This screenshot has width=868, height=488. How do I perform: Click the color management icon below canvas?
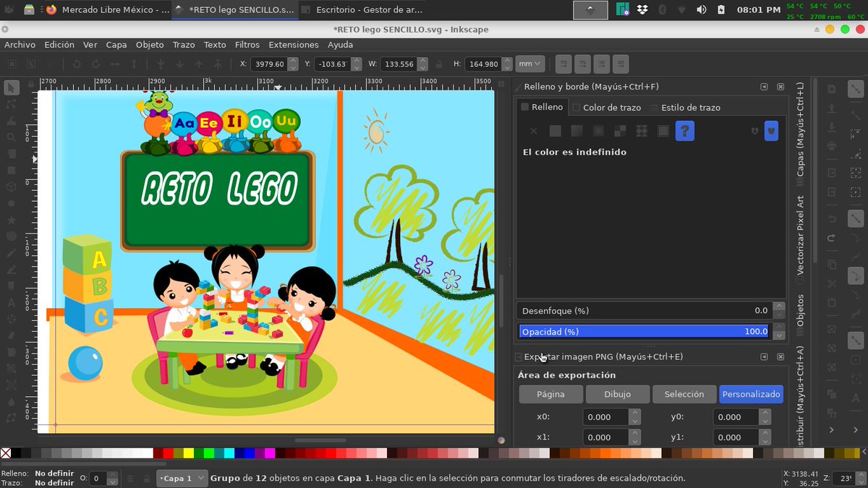click(x=501, y=439)
